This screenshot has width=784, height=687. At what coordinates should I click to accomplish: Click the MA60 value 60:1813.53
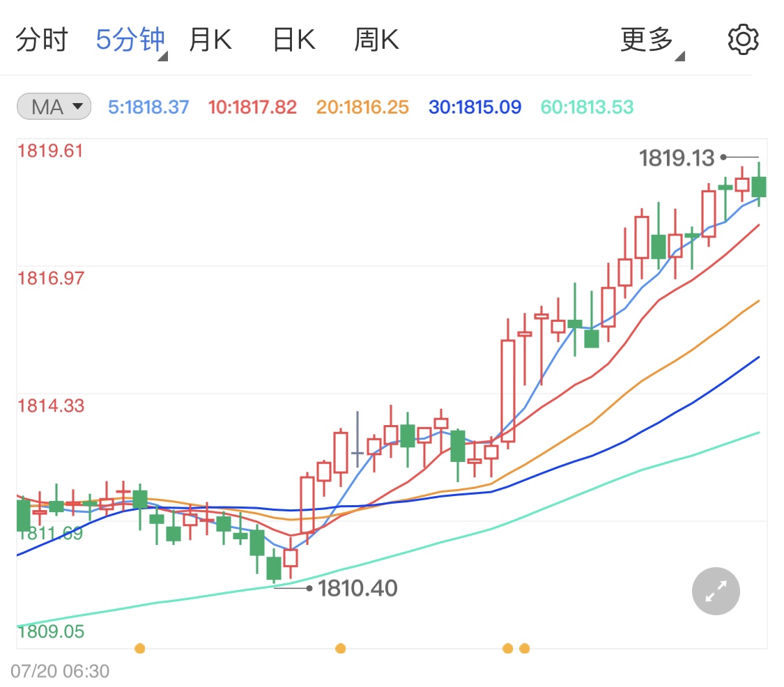point(587,107)
